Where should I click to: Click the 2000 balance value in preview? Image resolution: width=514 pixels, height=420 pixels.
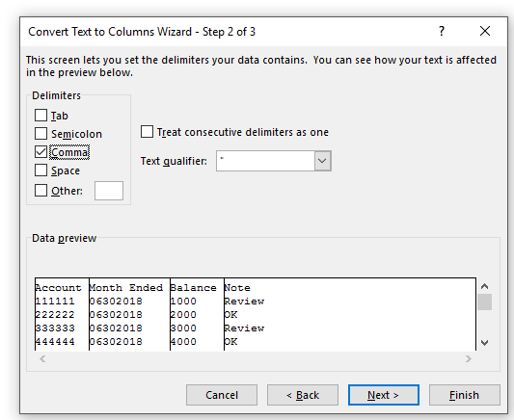[x=183, y=315]
